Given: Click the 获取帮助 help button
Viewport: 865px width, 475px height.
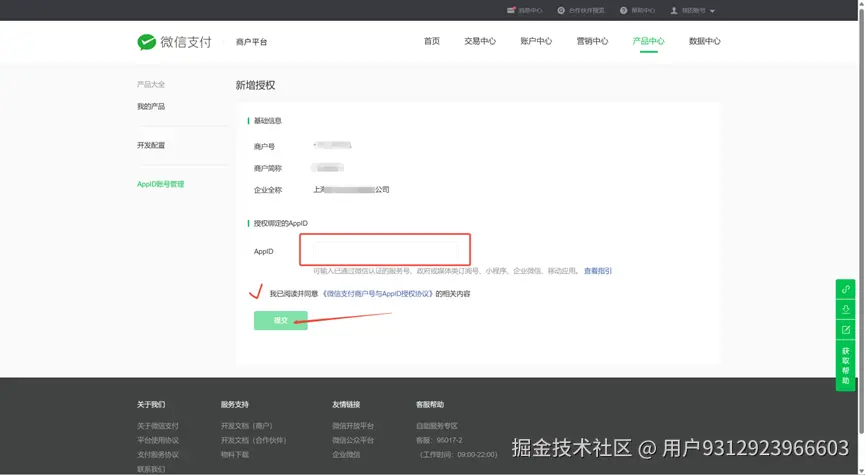Looking at the screenshot, I should coord(846,365).
